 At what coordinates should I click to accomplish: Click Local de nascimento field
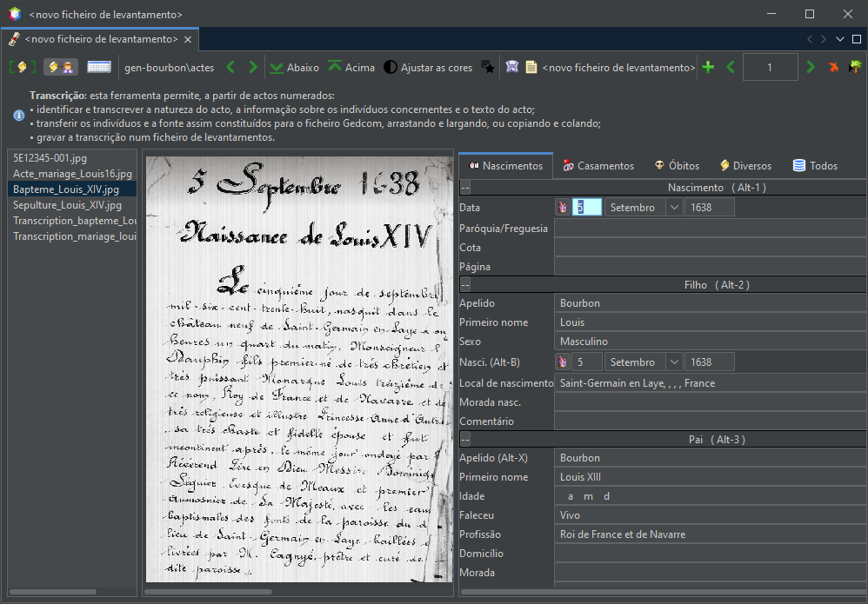[x=711, y=383]
